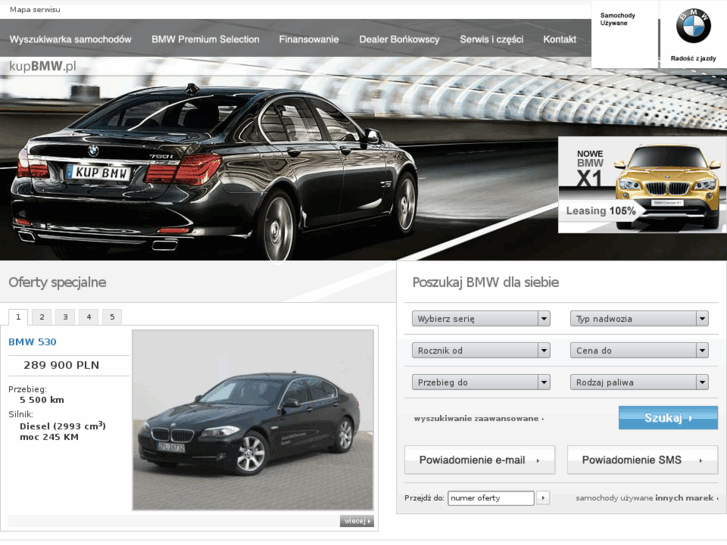Viewport: 727px width, 545px height.
Task: Click the kupBMW.pl site logo
Action: (43, 67)
